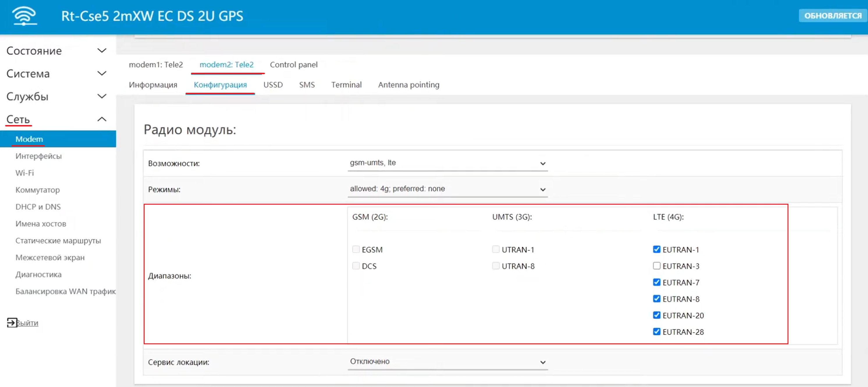This screenshot has width=868, height=387.
Task: Open the Terminal tab
Action: point(346,85)
